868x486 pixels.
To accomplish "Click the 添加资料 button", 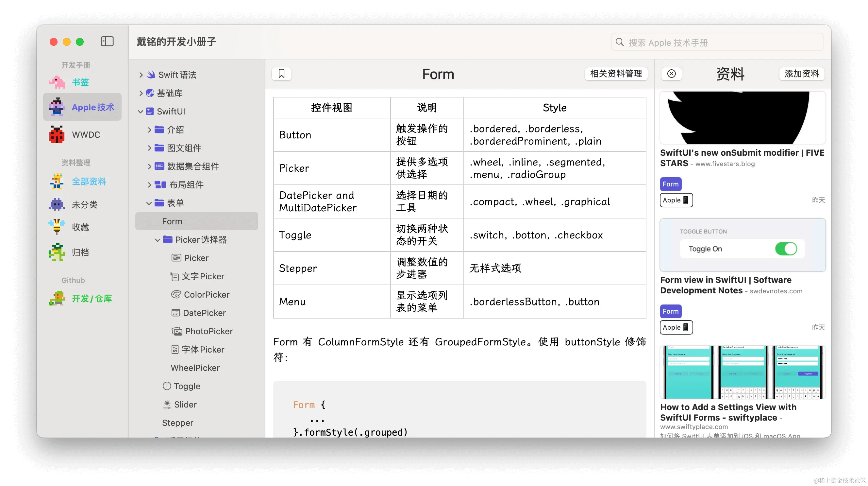I will tap(801, 74).
